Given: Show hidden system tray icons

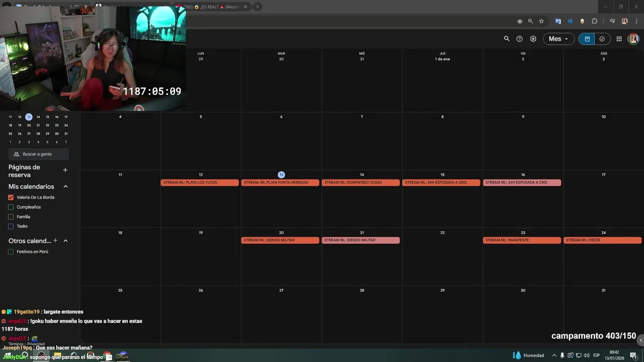Looking at the screenshot, I should click(554, 355).
